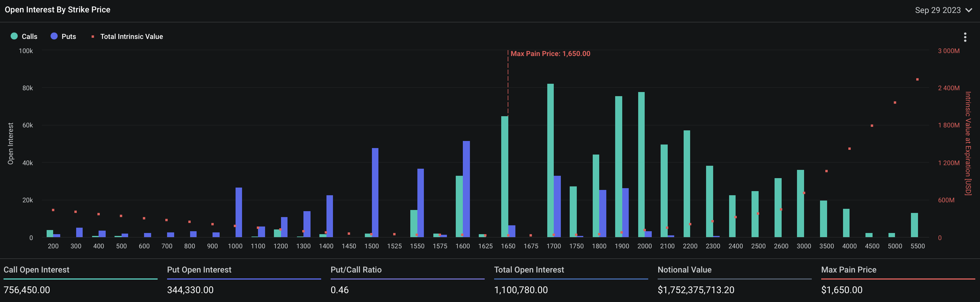Viewport: 980px width, 302px height.
Task: Click the Notional Value heading
Action: tap(684, 270)
